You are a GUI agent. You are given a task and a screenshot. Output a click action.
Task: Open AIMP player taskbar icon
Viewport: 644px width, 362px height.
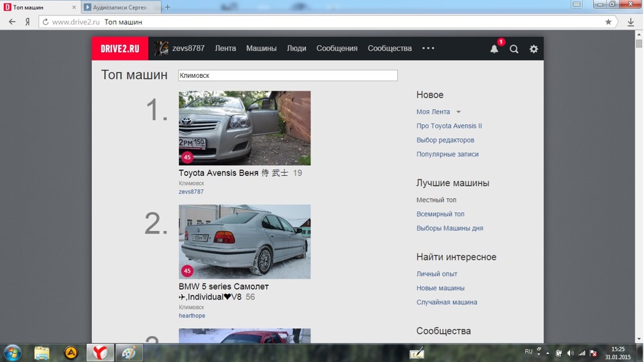click(70, 353)
